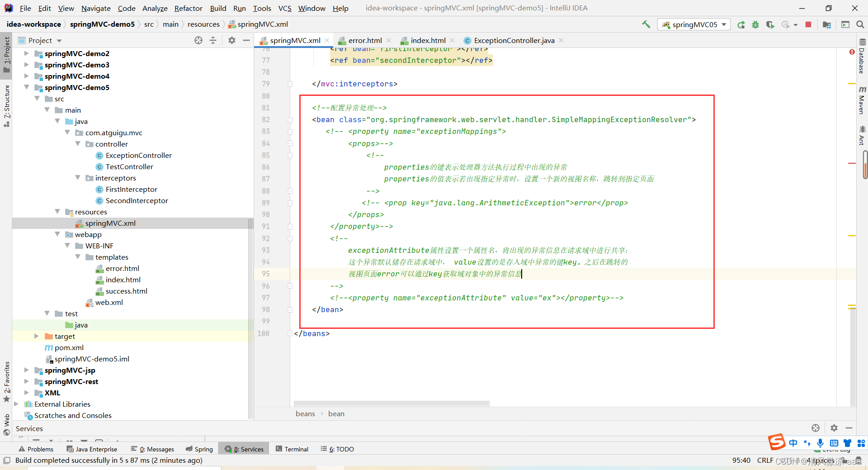Click the Run Anything window icon
Screen dimensions: 868x470
845,24
